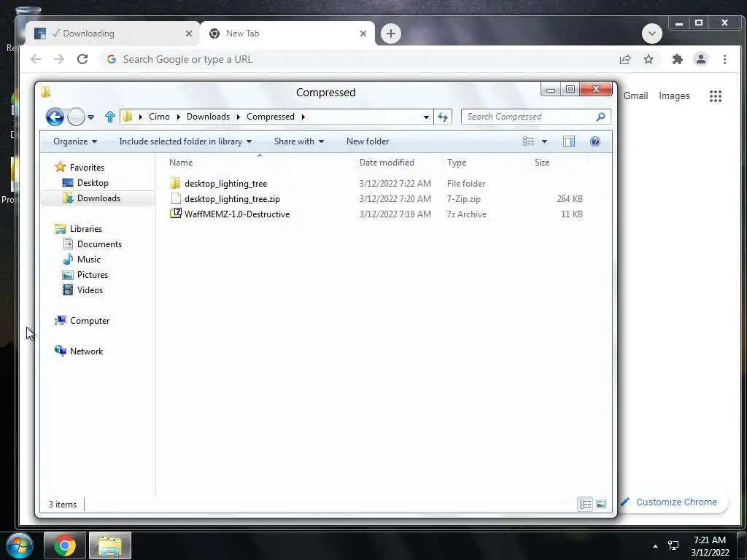Expand the chevron after Compressed breadcrumb

pos(303,117)
